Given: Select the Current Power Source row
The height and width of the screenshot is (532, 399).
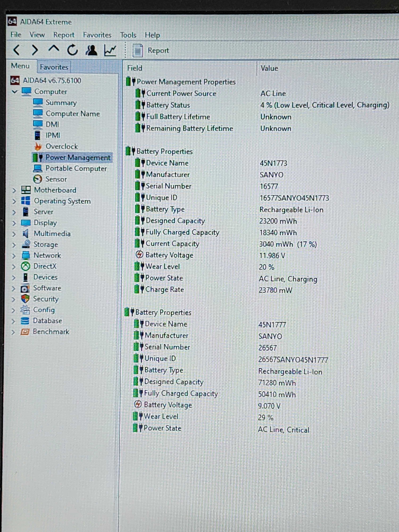Looking at the screenshot, I should tap(262, 93).
